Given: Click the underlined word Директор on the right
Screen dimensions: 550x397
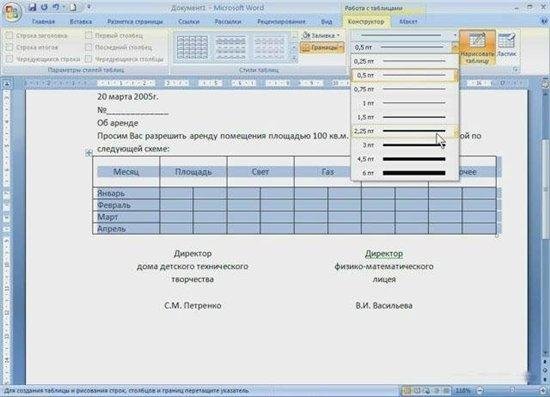Looking at the screenshot, I should [x=384, y=254].
